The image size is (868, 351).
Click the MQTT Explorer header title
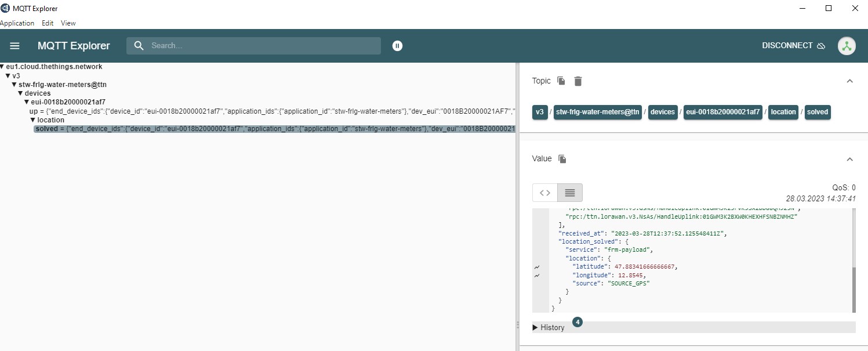[74, 46]
